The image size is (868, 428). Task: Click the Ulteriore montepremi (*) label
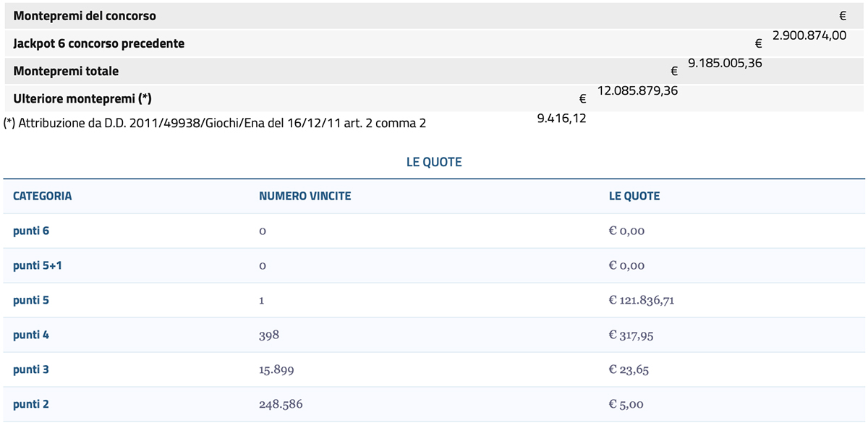(x=82, y=98)
